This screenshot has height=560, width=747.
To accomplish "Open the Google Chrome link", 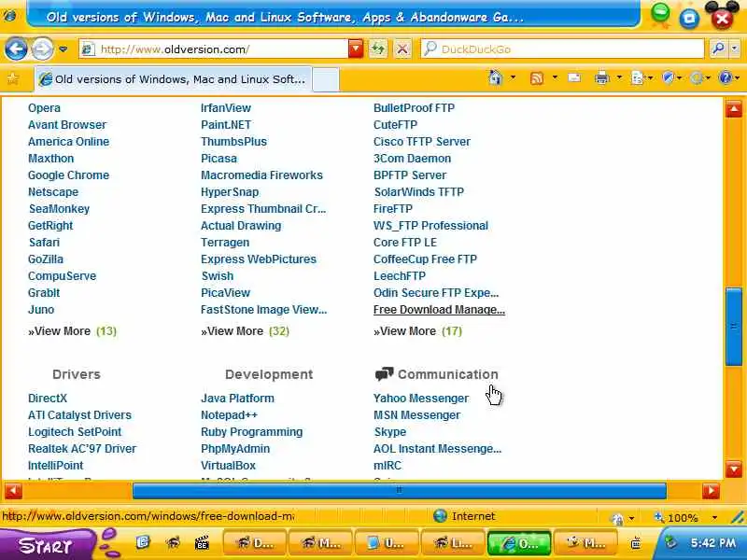I will [68, 175].
